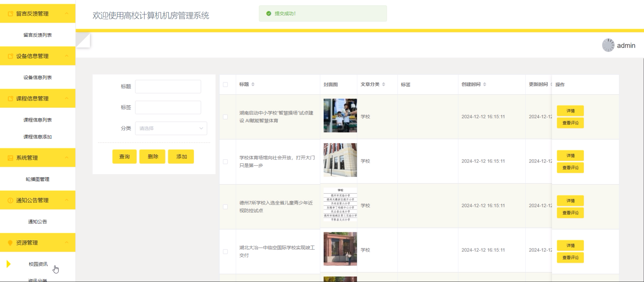644x282 pixels.
Task: Toggle the select-all checkbox in table header
Action: coord(225,85)
